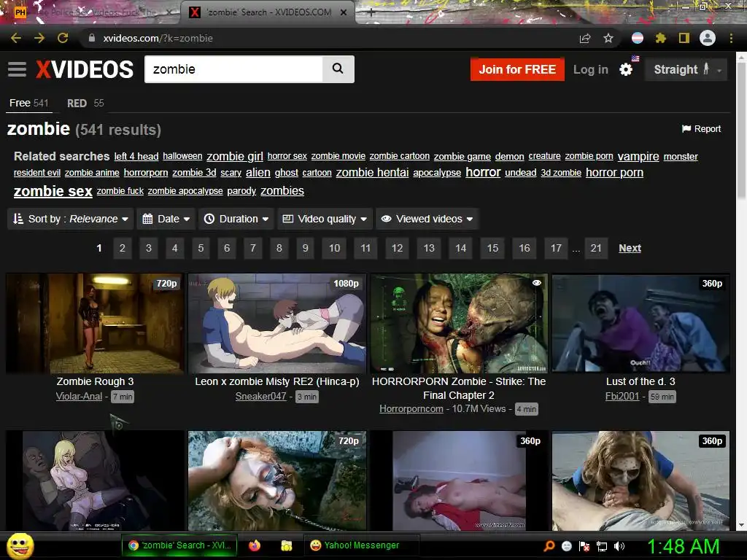Viewport: 747px width, 560px height.
Task: Open the 'halloween' related search
Action: coord(182,156)
